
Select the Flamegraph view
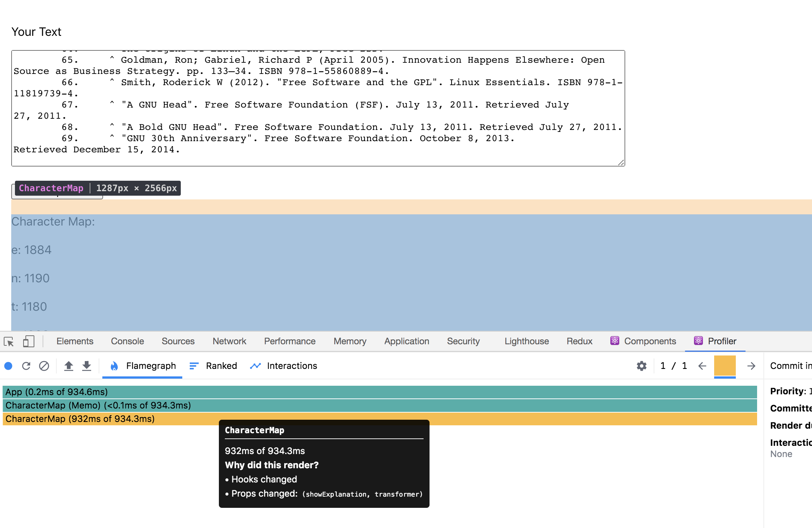tap(143, 366)
